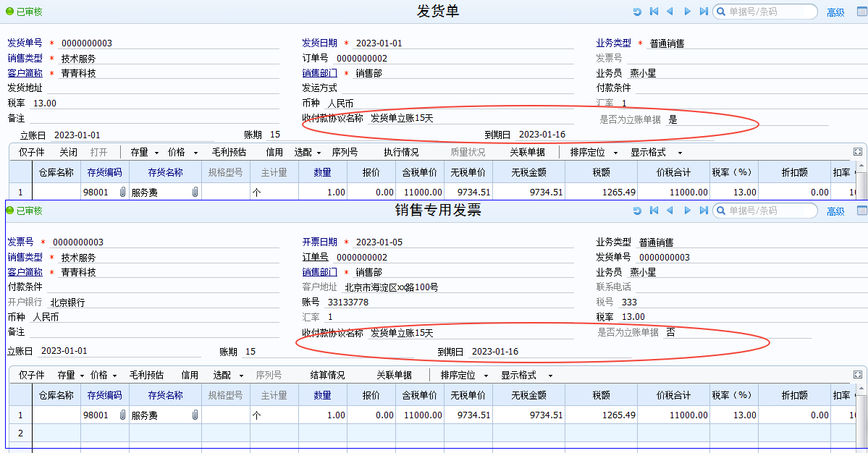Image resolution: width=868 pixels, height=453 pixels.
Task: Open the list view icon beside 发货单 高级
Action: click(x=862, y=12)
